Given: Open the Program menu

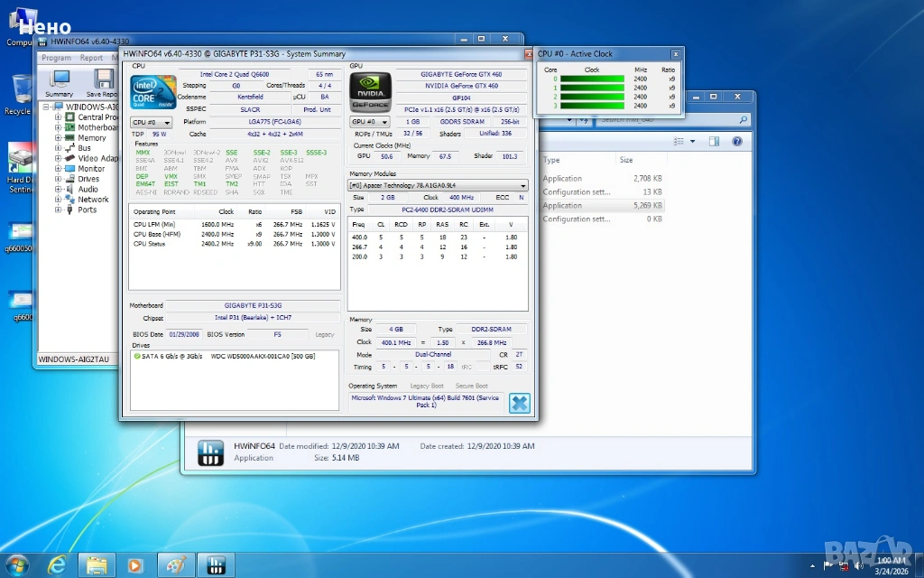Looking at the screenshot, I should (x=56, y=58).
